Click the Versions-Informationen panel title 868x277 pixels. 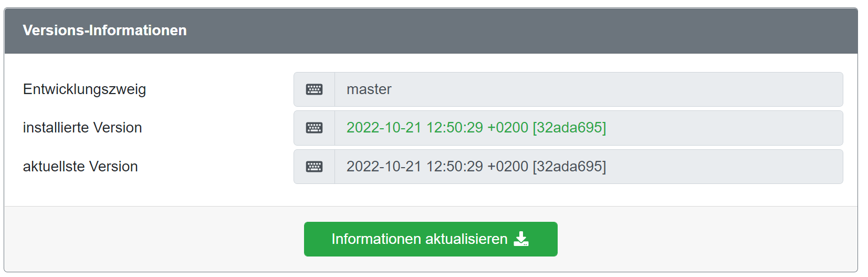pyautogui.click(x=104, y=30)
